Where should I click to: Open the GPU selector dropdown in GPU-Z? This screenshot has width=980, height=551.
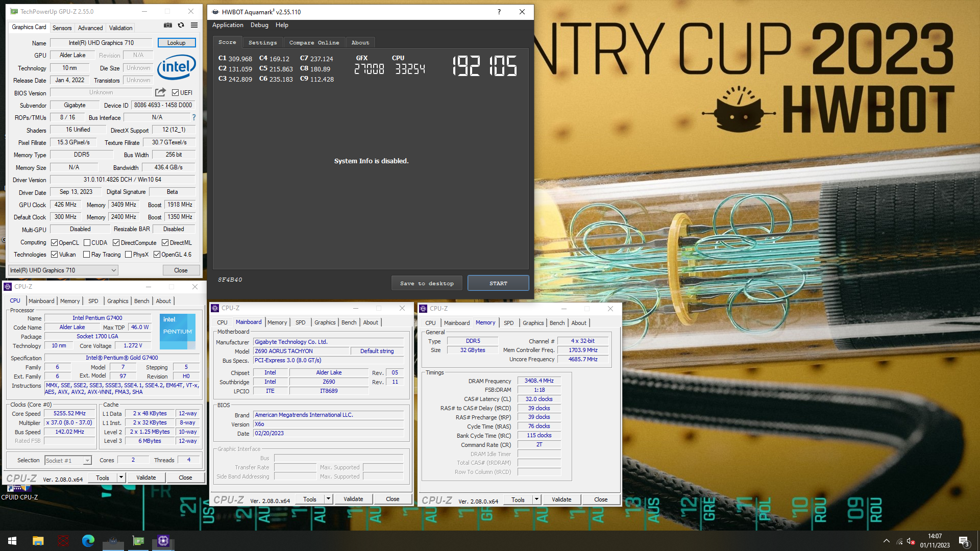click(x=63, y=270)
